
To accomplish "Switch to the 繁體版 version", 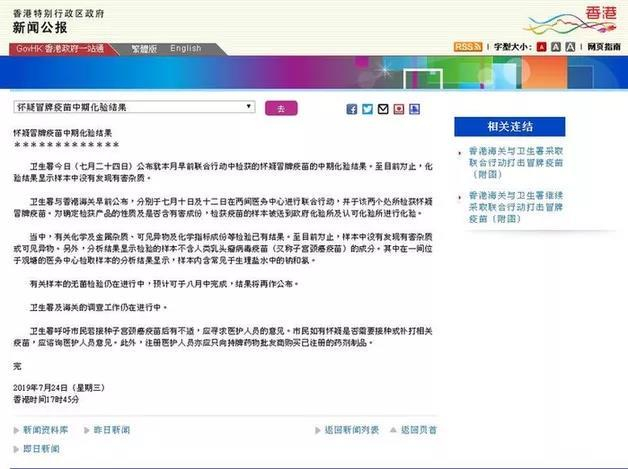I will coord(144,49).
